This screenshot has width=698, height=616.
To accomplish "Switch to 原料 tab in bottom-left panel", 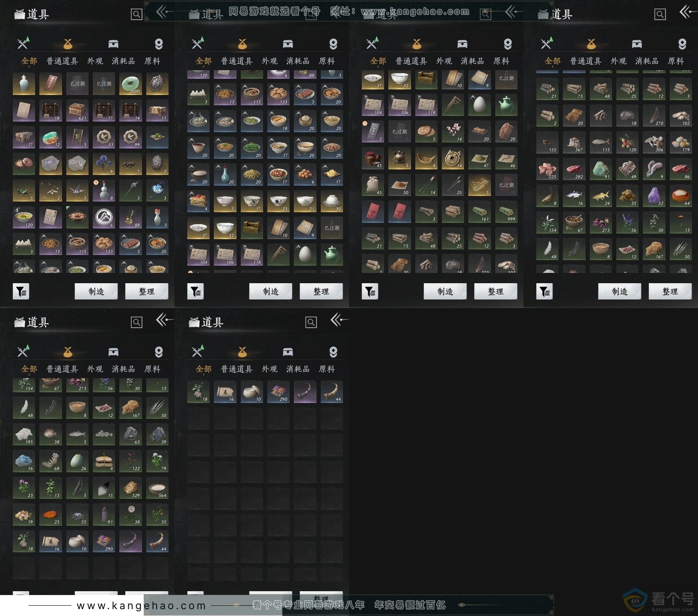I will pos(152,369).
